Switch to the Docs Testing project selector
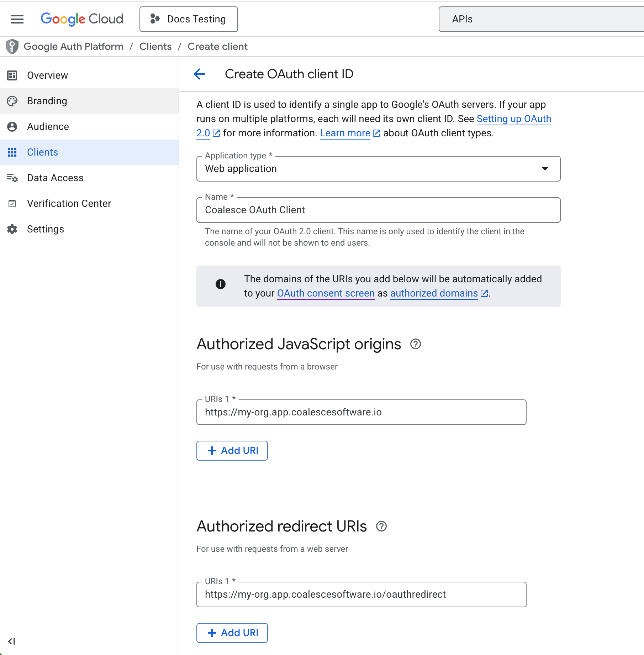This screenshot has height=655, width=644. coord(189,19)
